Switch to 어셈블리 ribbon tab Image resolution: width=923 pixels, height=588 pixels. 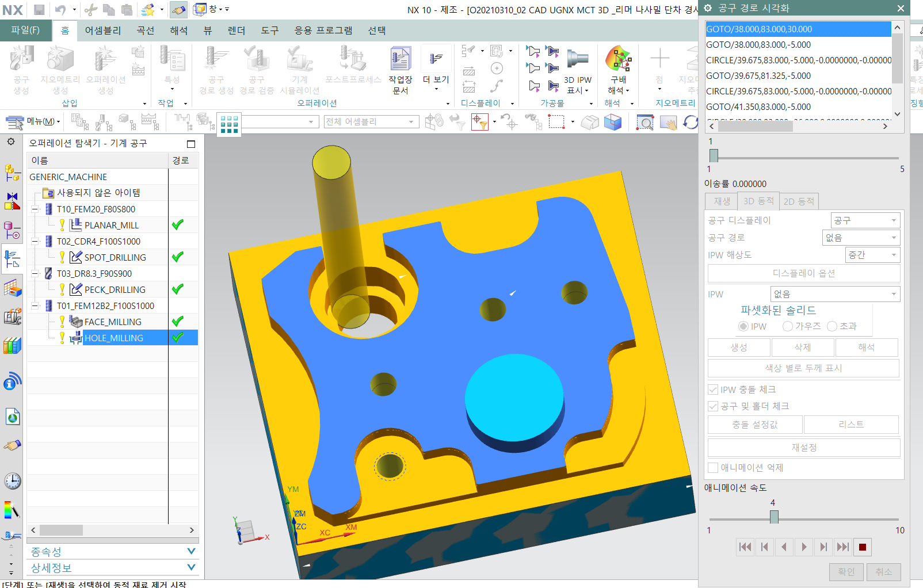[x=103, y=30]
